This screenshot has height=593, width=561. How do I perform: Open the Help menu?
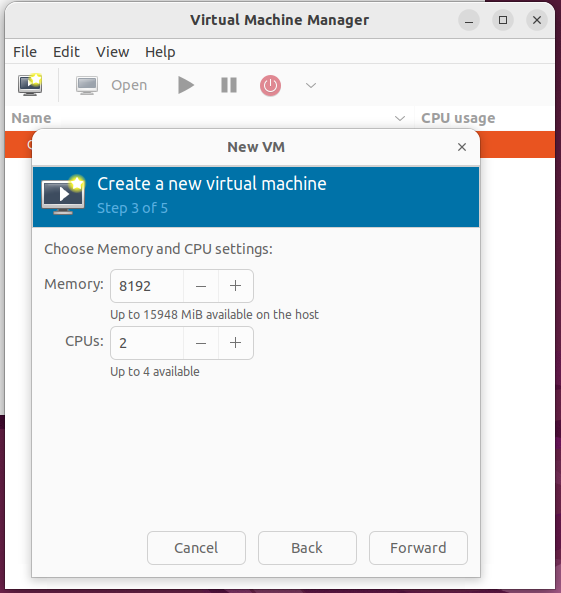[160, 52]
